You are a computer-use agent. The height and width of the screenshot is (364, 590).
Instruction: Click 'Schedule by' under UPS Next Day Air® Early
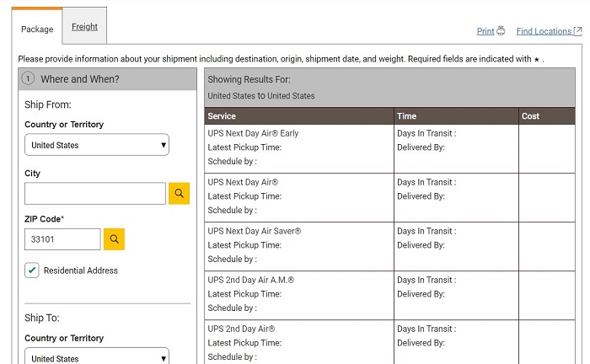coord(232,161)
